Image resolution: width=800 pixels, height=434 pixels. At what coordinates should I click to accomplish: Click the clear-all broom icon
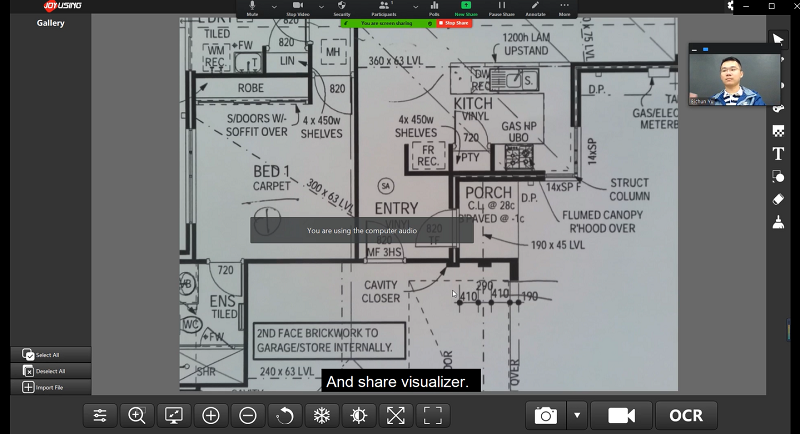(778, 222)
